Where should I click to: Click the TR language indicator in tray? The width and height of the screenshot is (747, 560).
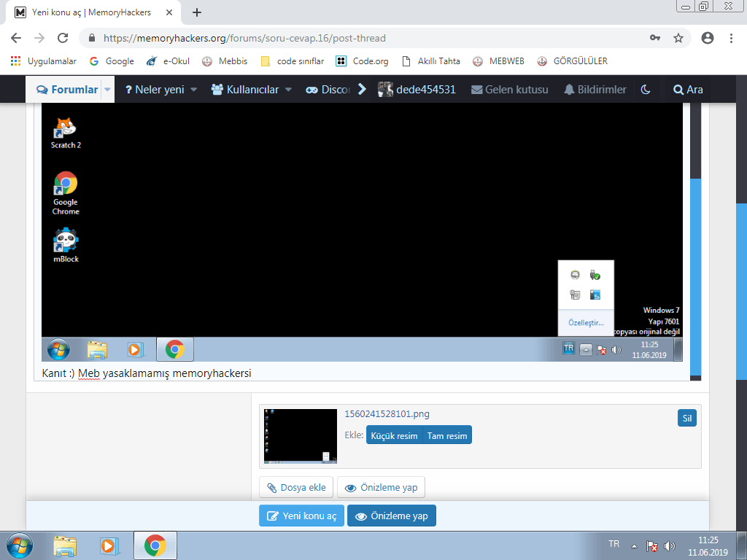pyautogui.click(x=614, y=544)
